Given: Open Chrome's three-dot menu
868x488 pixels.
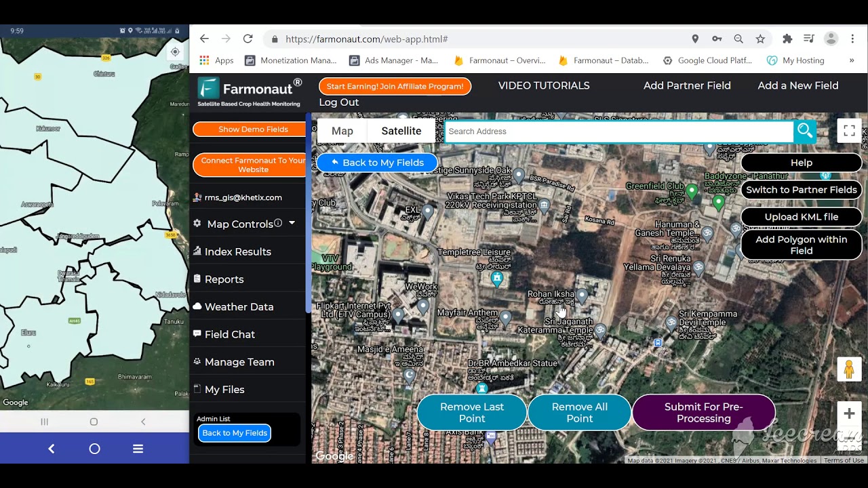Looking at the screenshot, I should pyautogui.click(x=852, y=39).
